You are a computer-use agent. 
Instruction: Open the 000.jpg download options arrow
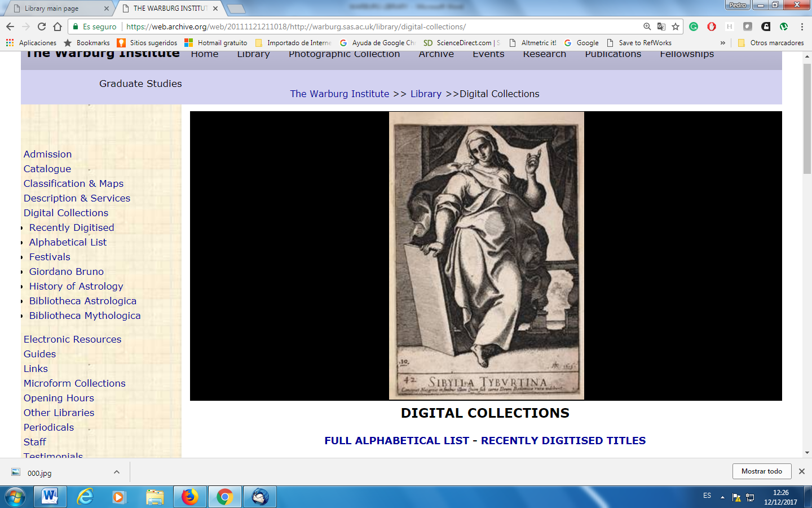117,472
